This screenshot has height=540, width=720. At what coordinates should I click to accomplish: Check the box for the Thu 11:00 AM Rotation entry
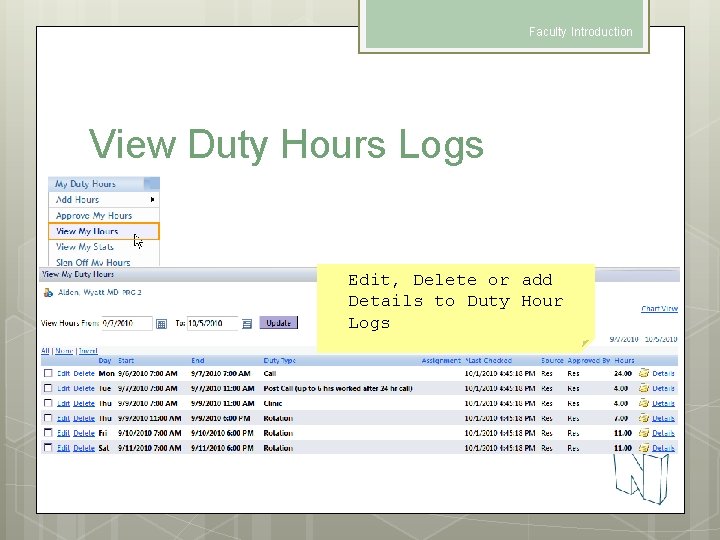click(48, 418)
